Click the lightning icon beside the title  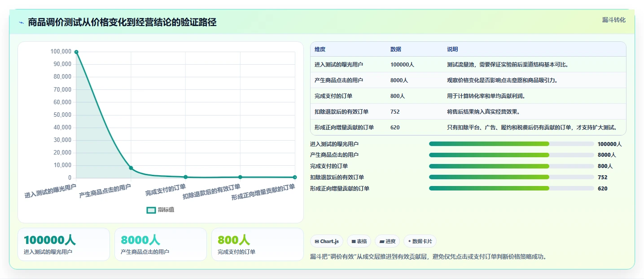coord(21,22)
